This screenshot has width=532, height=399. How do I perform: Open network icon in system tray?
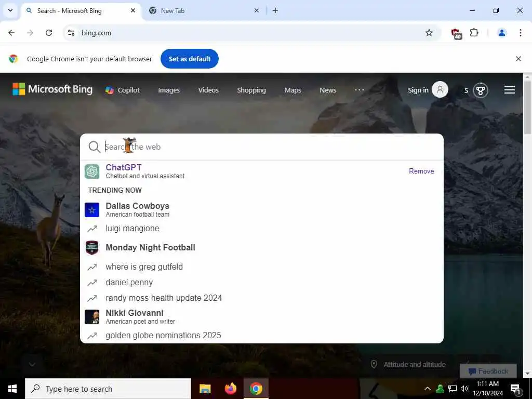[x=453, y=389]
